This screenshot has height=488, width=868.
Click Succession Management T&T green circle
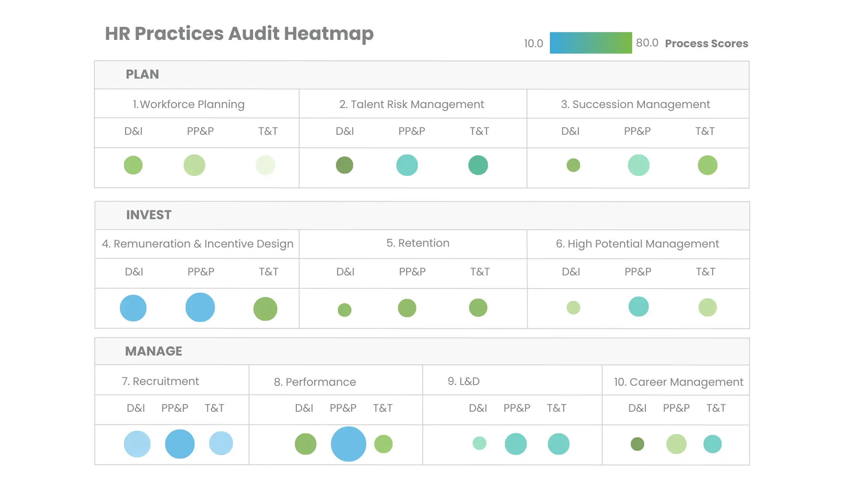pyautogui.click(x=707, y=165)
